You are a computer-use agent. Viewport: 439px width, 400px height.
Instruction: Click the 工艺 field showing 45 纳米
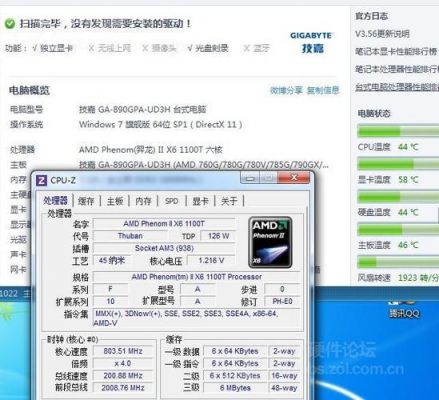pos(112,260)
